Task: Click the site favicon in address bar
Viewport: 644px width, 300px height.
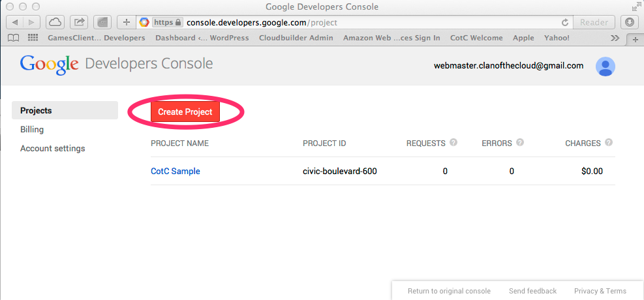Action: click(144, 23)
